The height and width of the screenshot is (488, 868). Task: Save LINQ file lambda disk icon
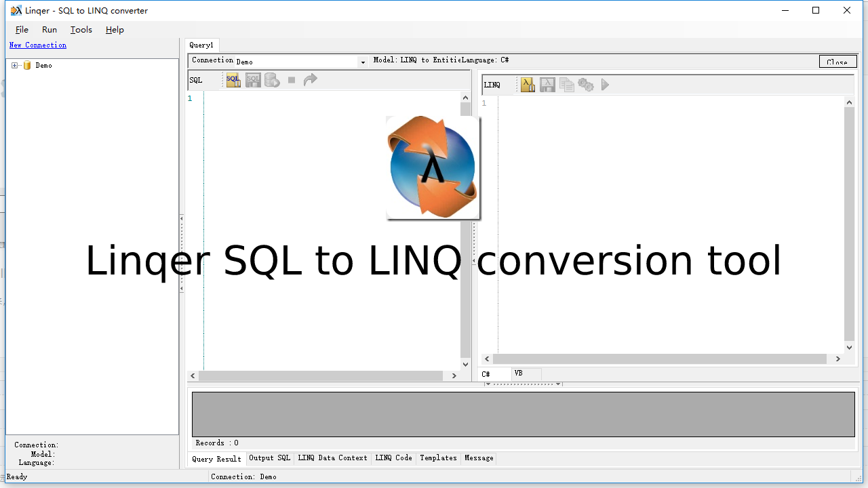pos(547,85)
